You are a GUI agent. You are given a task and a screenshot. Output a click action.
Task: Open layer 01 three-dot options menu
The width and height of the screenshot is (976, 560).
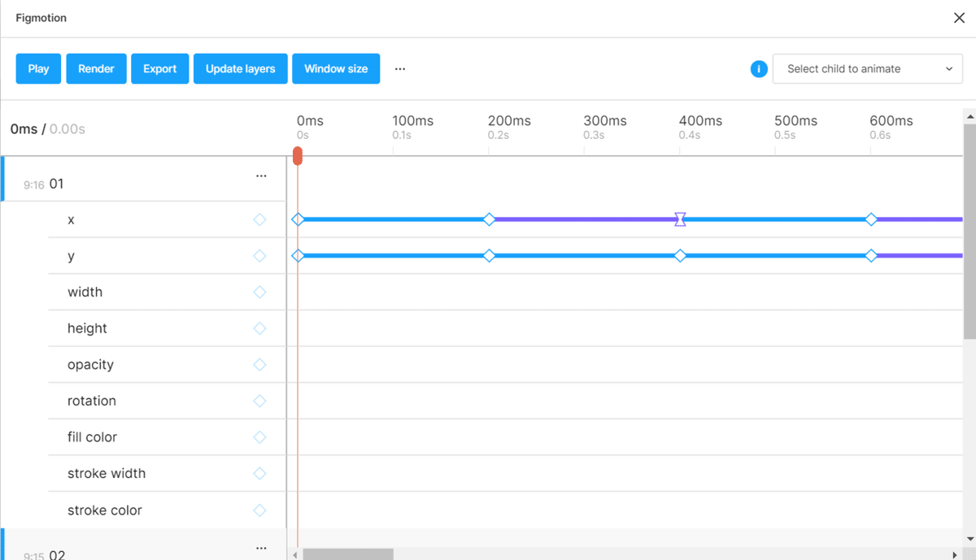[261, 176]
